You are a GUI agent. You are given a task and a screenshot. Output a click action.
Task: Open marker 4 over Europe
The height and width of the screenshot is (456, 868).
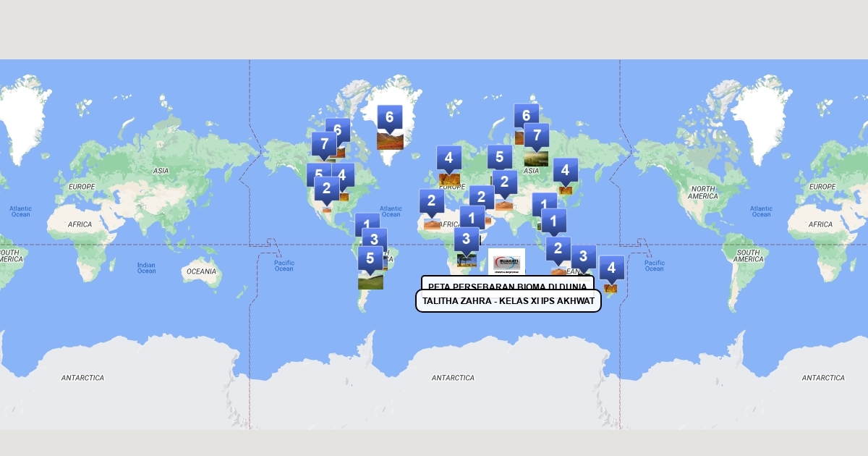pos(448,158)
